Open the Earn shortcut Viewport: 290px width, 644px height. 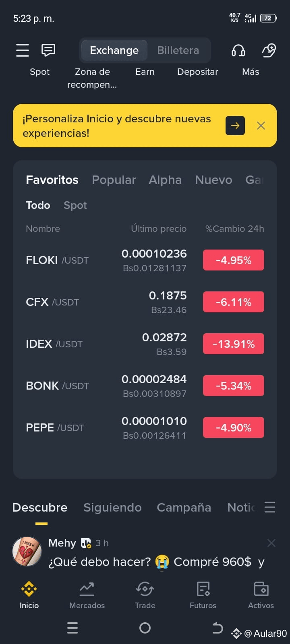click(x=145, y=72)
